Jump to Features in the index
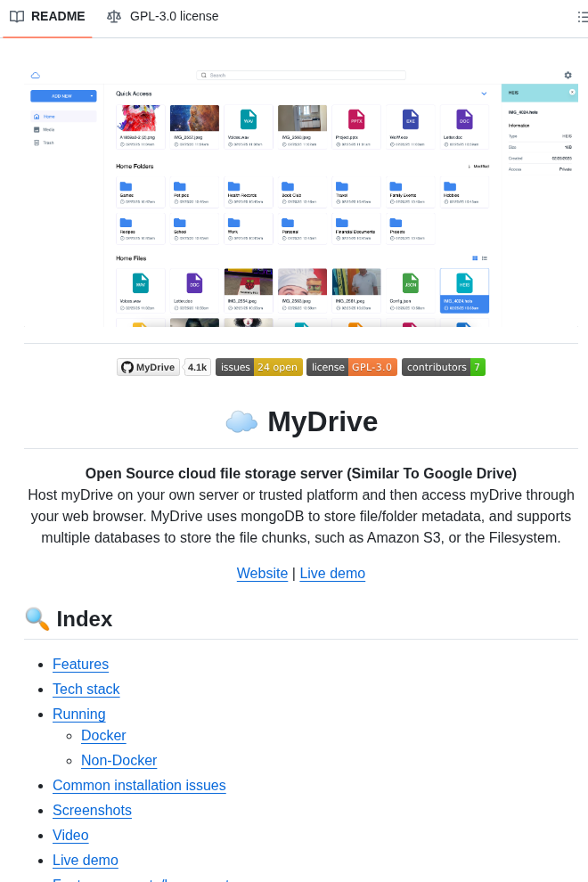Screen dimensions: 588x882 80,665
